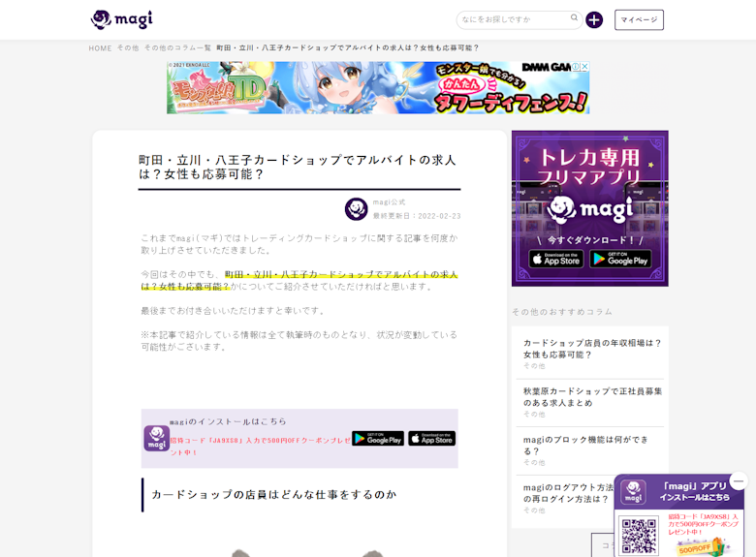Screen dimensions: 756x557
Task: Click the magi公式 author avatar
Action: [x=356, y=209]
